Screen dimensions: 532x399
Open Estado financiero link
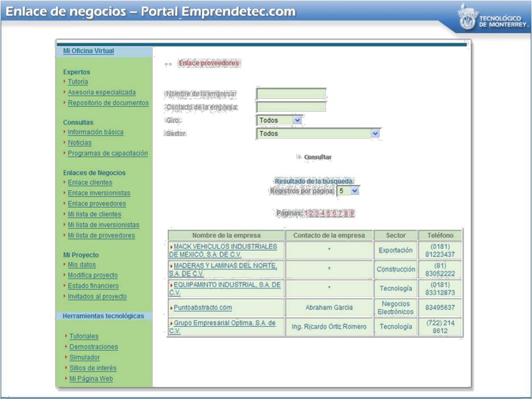point(93,286)
